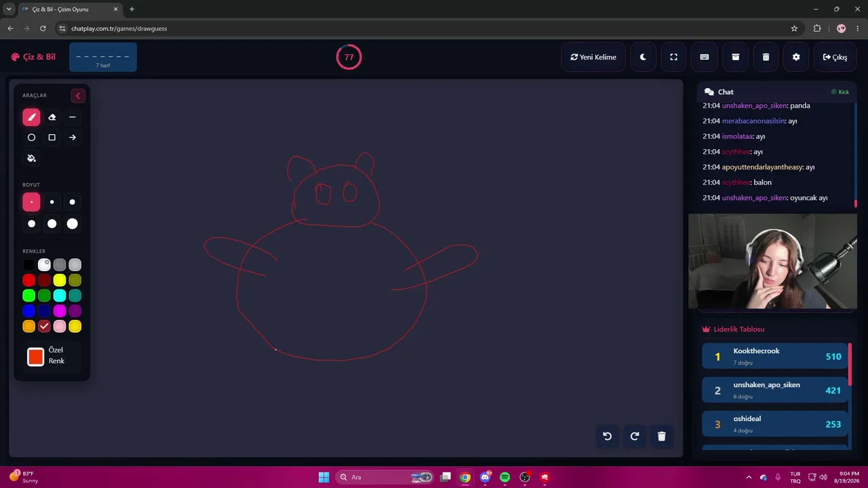
Task: Show hidden system tray icons
Action: coord(749,477)
